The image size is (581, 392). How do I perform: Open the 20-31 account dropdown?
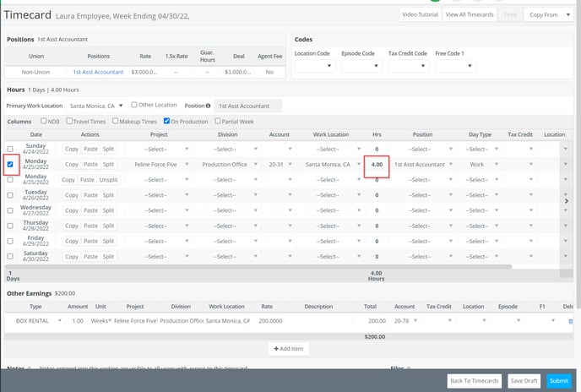(279, 164)
